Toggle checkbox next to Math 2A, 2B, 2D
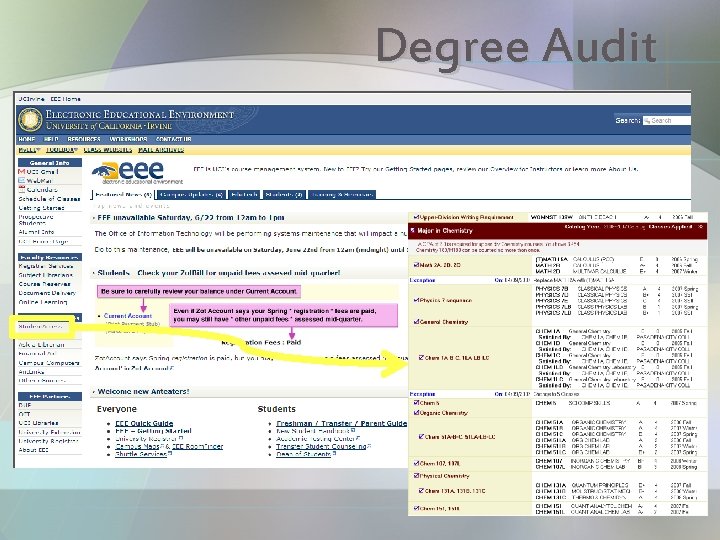The image size is (720, 540). coord(416,265)
